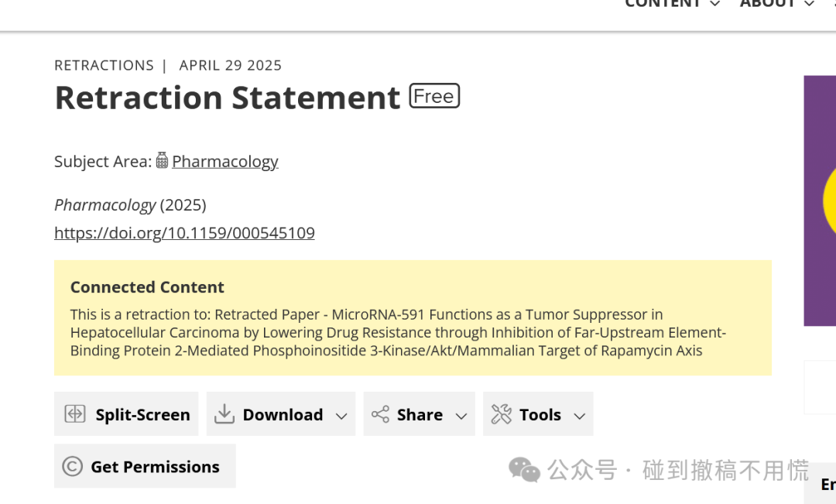Click the Get Permissions button label

point(155,467)
